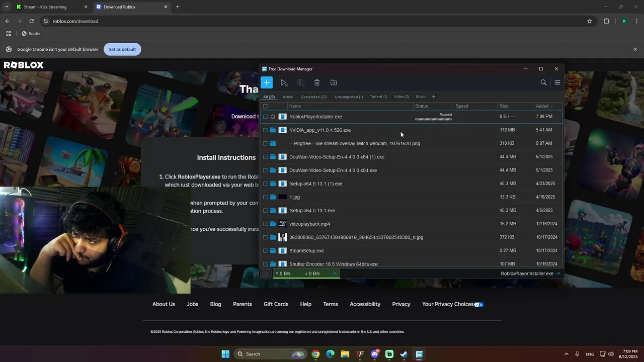This screenshot has height=362, width=644.
Task: Click the Windows taskbar Search box
Action: [271, 354]
